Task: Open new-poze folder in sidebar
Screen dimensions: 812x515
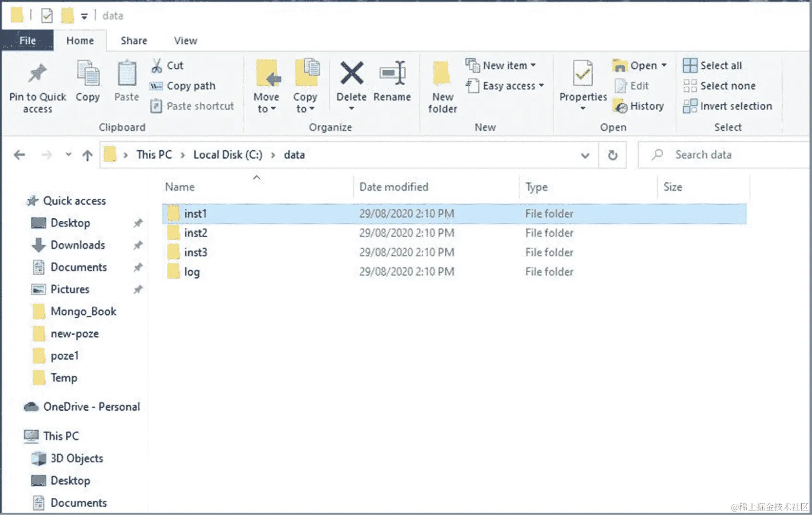Action: [75, 334]
